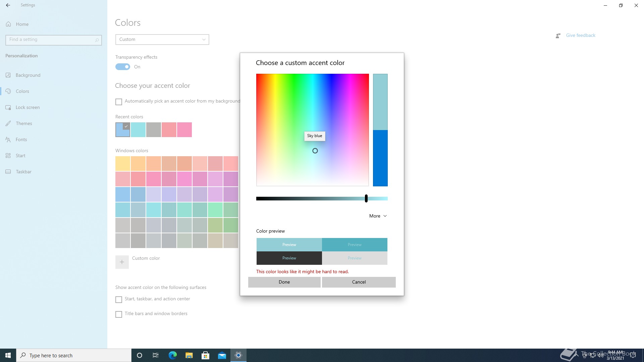
Task: Open Microsoft Store from the taskbar
Action: [205, 355]
